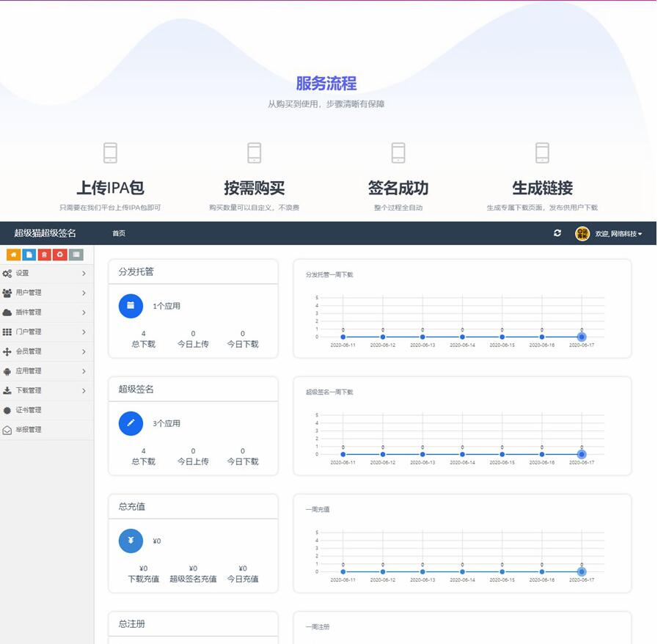Click the 按需购买 step title
The height and width of the screenshot is (644, 666).
pyautogui.click(x=255, y=188)
